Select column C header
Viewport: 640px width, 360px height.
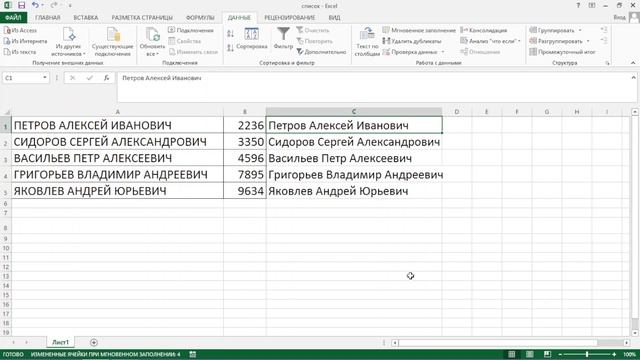pyautogui.click(x=354, y=111)
